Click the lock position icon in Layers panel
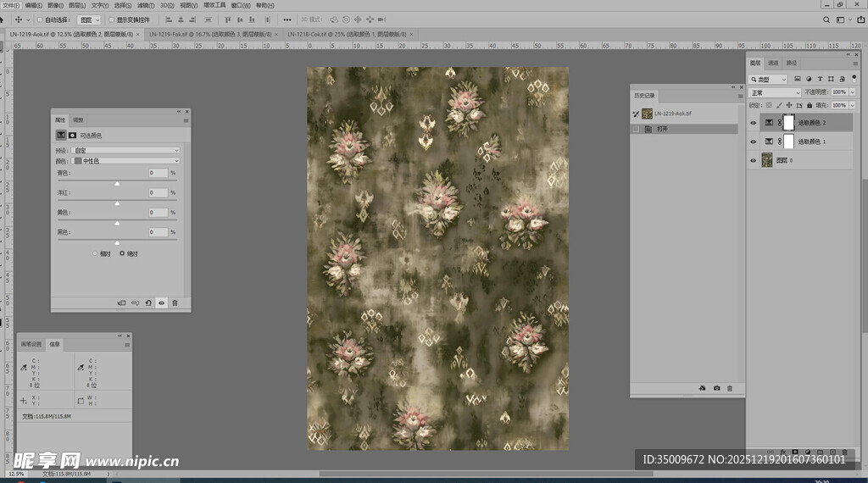The height and width of the screenshot is (483, 868). pos(787,105)
